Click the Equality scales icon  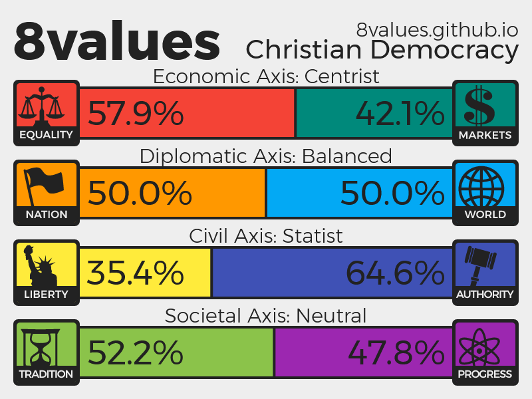(46, 106)
